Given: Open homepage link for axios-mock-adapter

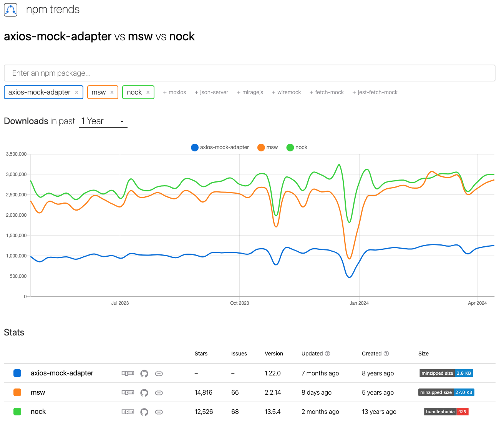Looking at the screenshot, I should point(159,373).
